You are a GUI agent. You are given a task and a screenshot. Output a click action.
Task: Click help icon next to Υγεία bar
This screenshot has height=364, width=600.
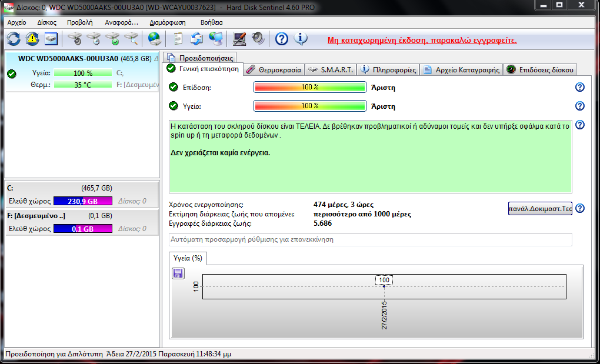pyautogui.click(x=580, y=106)
